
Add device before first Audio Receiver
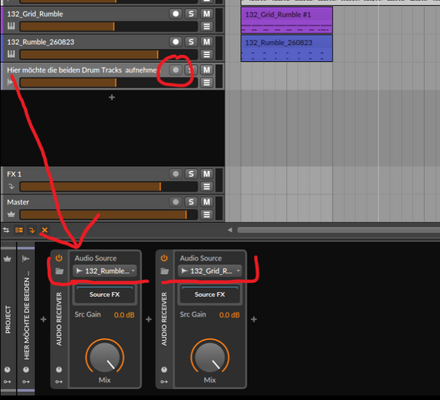pyautogui.click(x=43, y=319)
